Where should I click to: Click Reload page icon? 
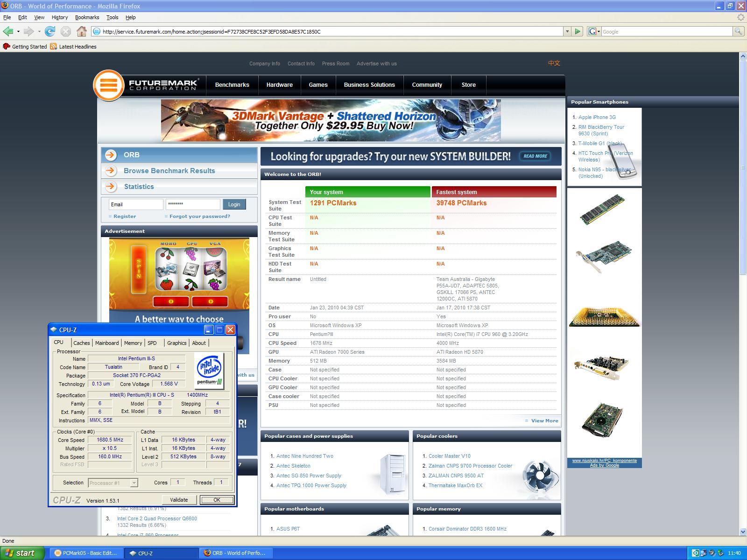point(50,31)
